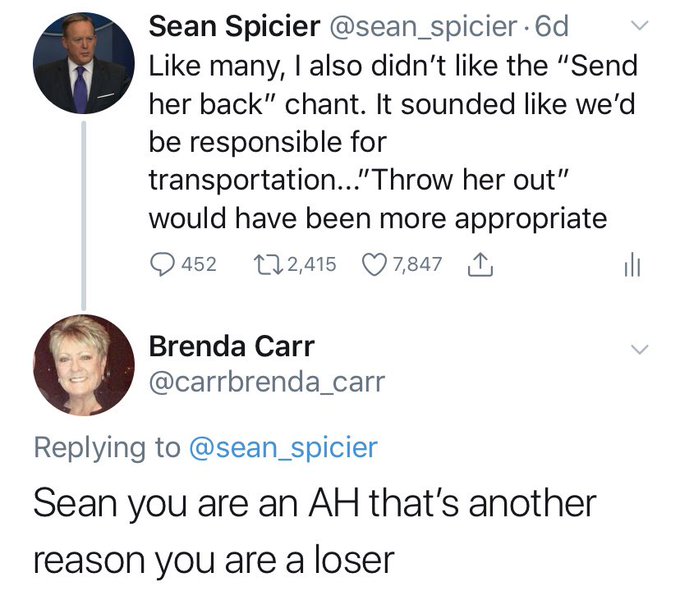Click the 7,847 likes count

click(417, 264)
